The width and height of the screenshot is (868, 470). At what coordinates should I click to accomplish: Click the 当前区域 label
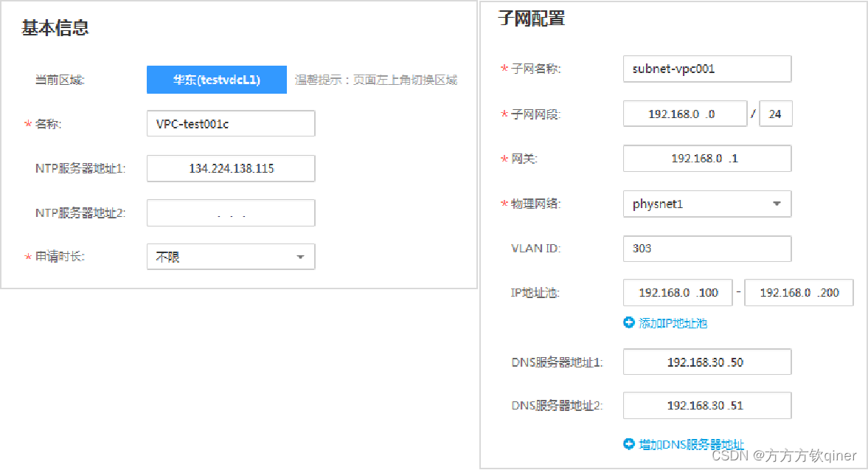tap(60, 80)
